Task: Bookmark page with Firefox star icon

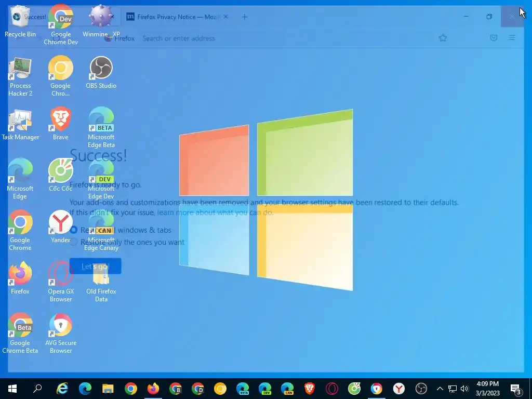Action: (443, 38)
